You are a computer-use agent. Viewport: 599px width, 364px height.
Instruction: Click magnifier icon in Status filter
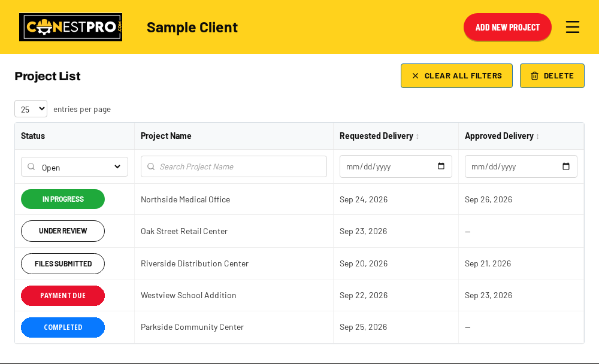pos(31,167)
